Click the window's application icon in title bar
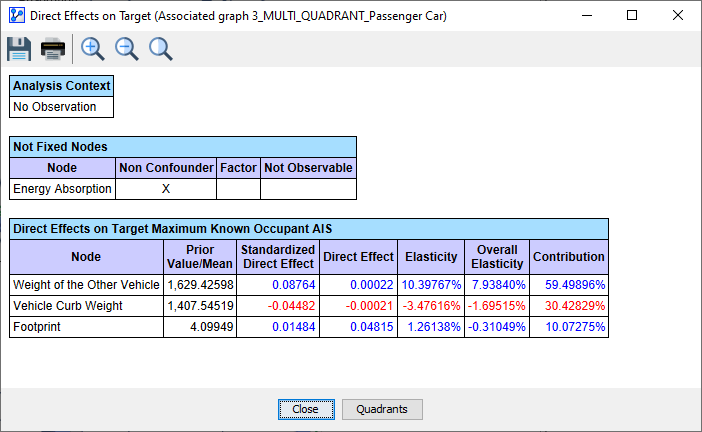 tap(17, 16)
